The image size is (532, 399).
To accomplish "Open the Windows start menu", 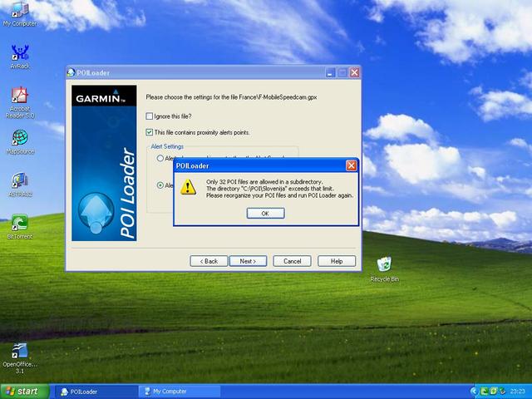I will pos(24,392).
